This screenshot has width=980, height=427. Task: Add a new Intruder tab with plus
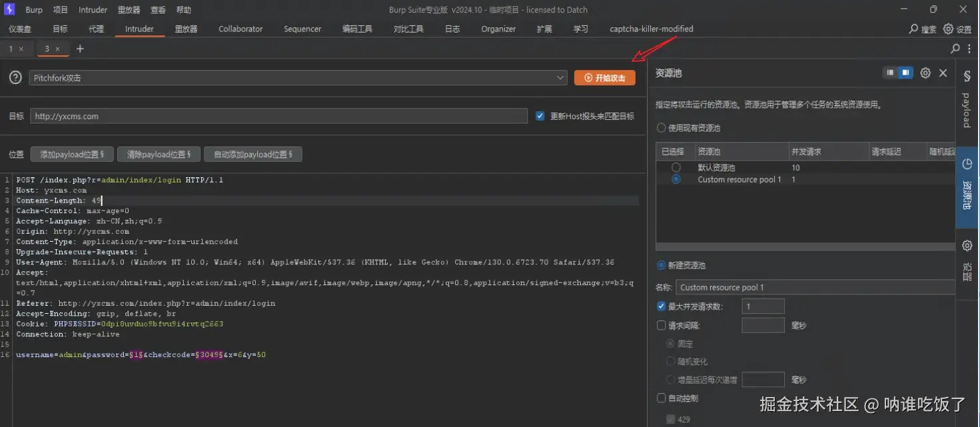[80, 49]
